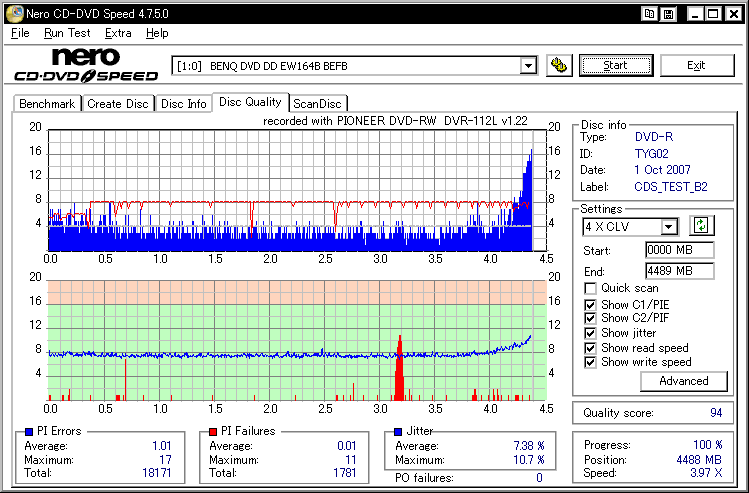Open Advanced settings button
Image resolution: width=749 pixels, height=493 pixels.
click(684, 381)
